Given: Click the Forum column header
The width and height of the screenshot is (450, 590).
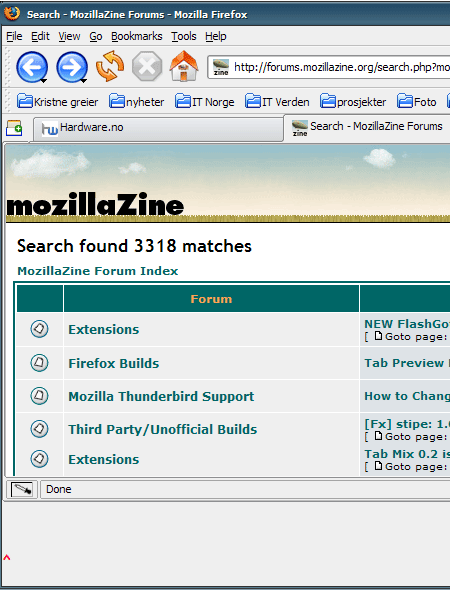Looking at the screenshot, I should (x=211, y=299).
